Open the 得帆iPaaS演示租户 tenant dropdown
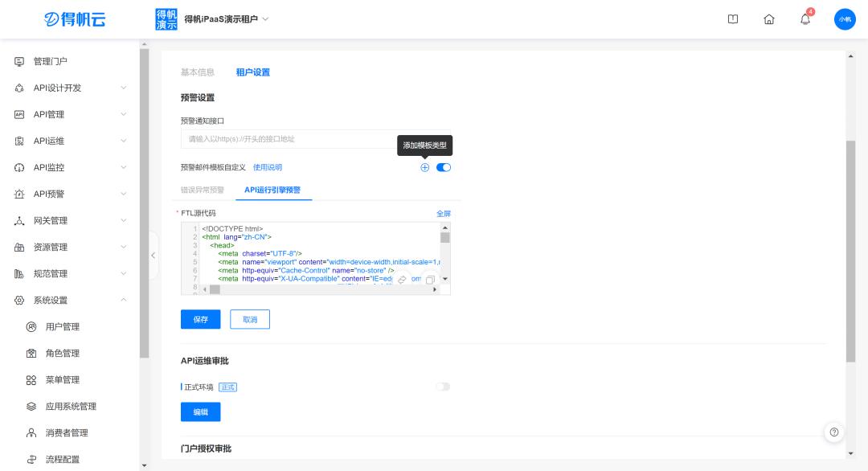 pos(226,19)
